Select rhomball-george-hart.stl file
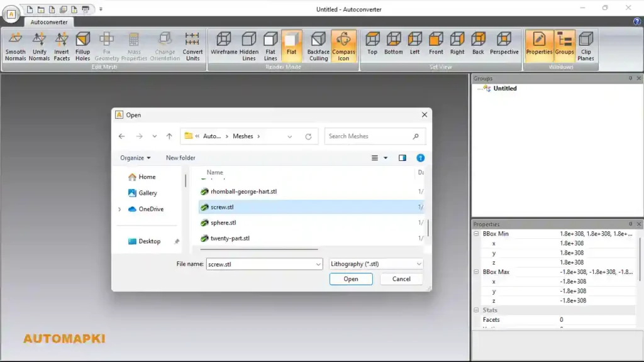The image size is (644, 362). click(311, 192)
